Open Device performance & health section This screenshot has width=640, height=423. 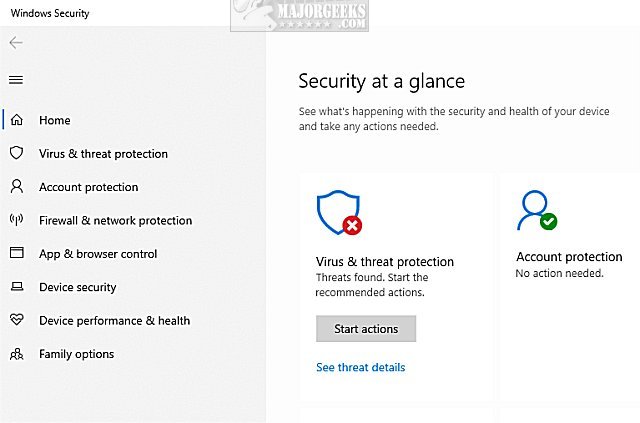[x=115, y=321]
